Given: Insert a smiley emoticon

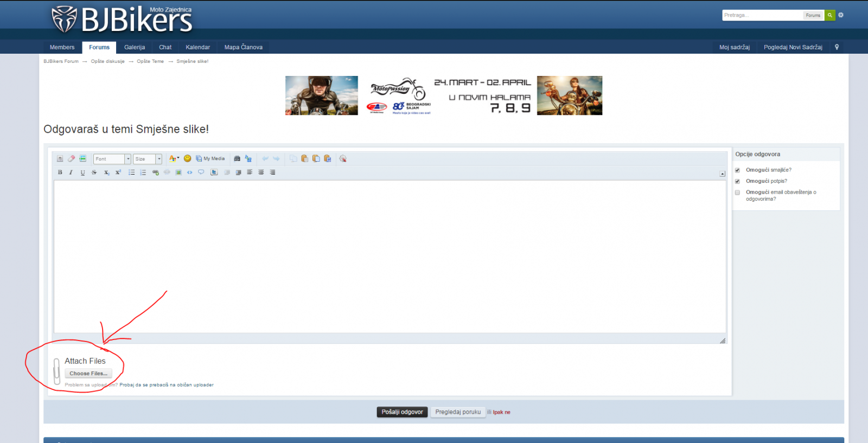Looking at the screenshot, I should pos(187,158).
